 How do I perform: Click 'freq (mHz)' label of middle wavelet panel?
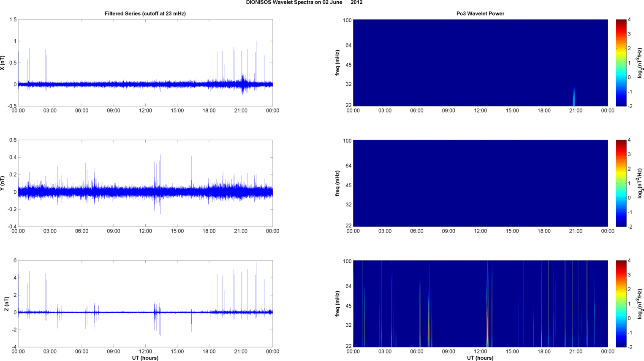[338, 183]
